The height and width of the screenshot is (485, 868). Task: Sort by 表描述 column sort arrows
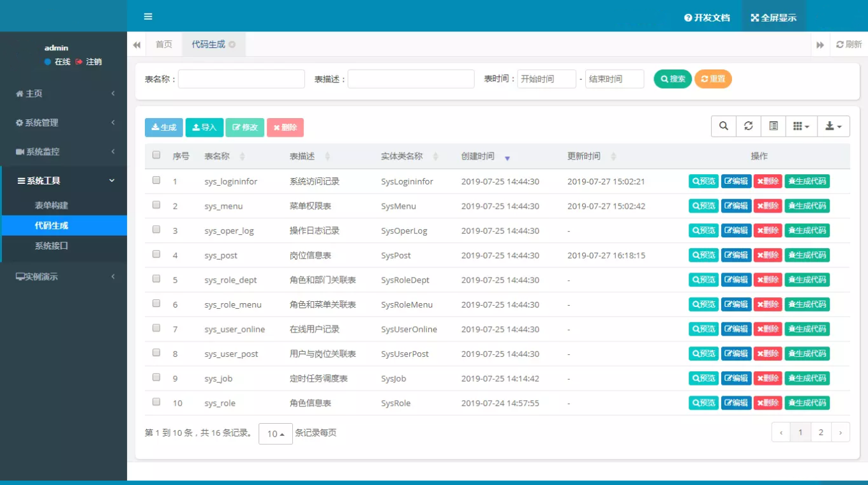(327, 156)
